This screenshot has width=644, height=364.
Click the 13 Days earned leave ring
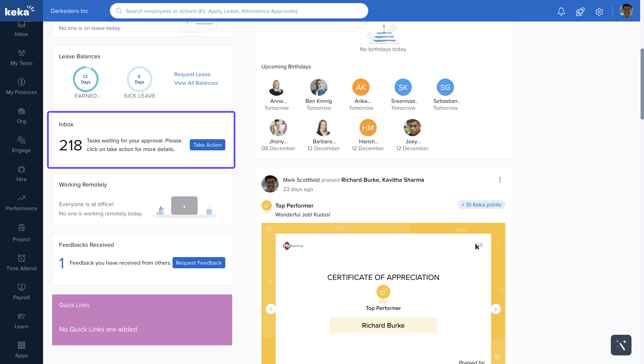coord(86,79)
